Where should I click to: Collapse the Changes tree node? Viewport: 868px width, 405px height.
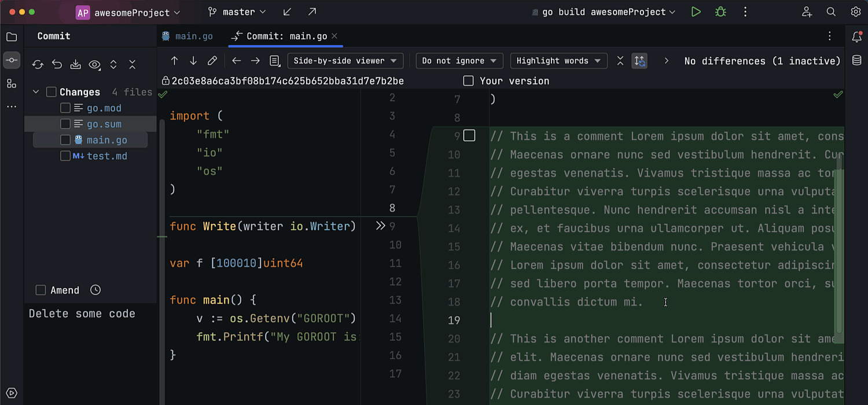(36, 92)
